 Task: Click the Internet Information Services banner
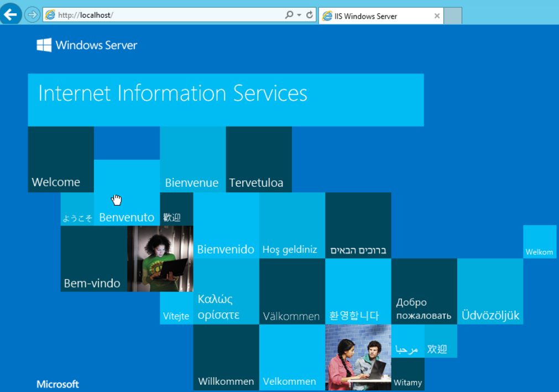click(226, 100)
